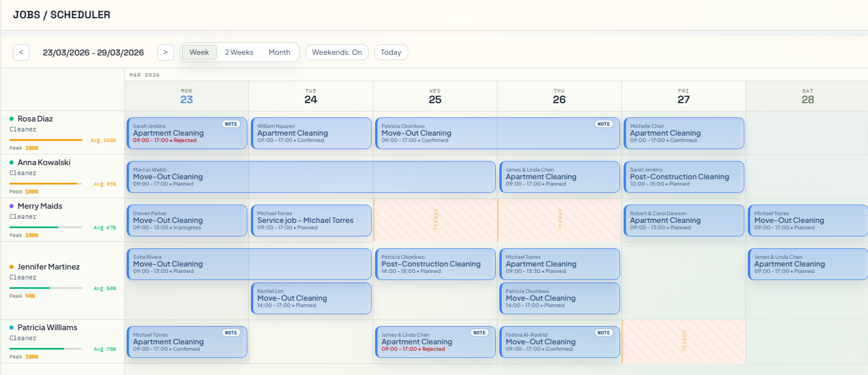Open the date range picker for 23/03/2026

(x=91, y=52)
